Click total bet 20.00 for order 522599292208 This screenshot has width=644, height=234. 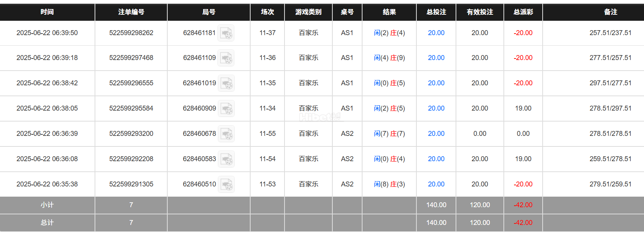[x=436, y=159]
